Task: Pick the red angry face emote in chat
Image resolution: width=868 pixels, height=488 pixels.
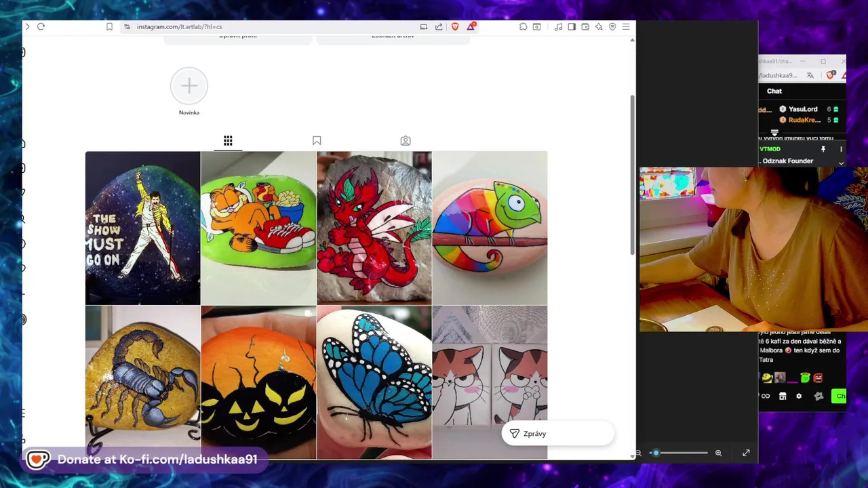Action: pos(818,378)
